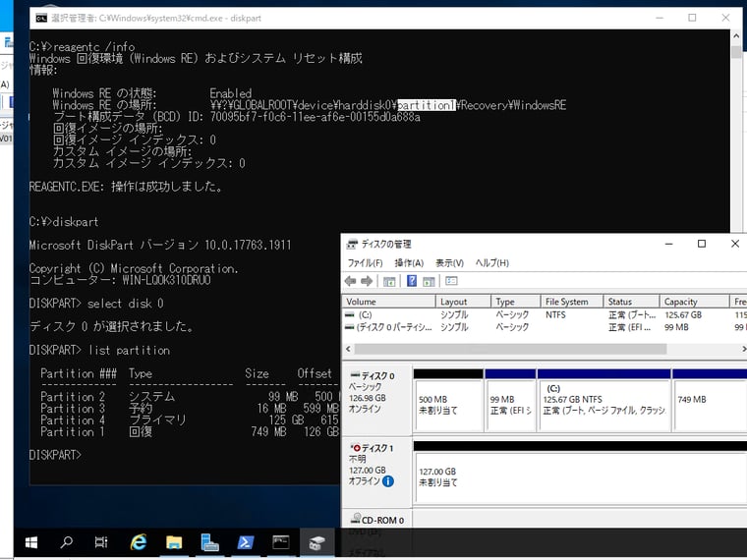Click the highlighted partition1 text in cmd
The width and height of the screenshot is (747, 560).
point(427,105)
